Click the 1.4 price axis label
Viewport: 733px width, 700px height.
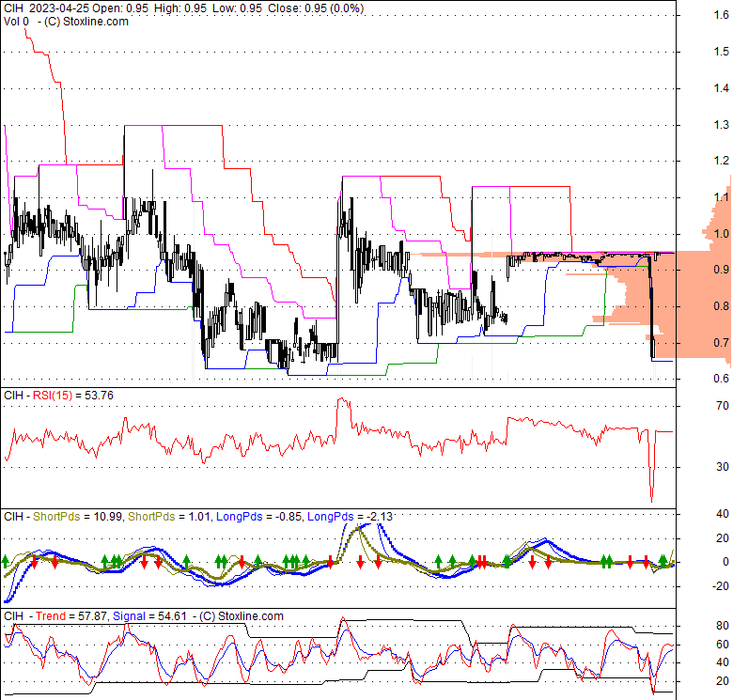[x=721, y=87]
